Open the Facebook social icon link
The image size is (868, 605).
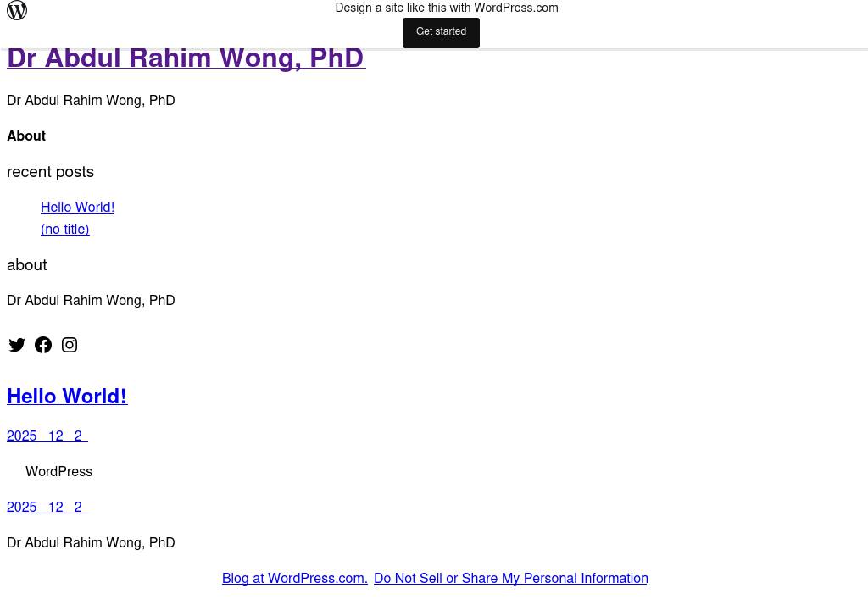[x=43, y=345]
